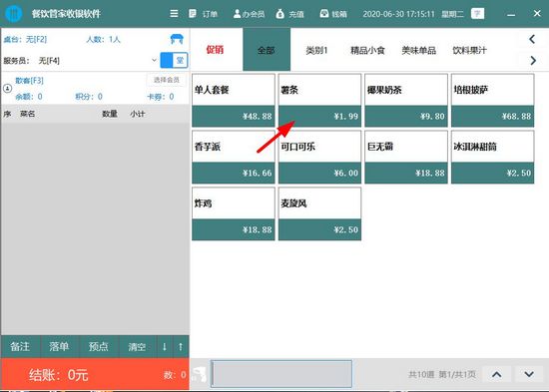Screen dimensions: 549x392
Task: Click the 数量 column header
Action: tap(110, 114)
